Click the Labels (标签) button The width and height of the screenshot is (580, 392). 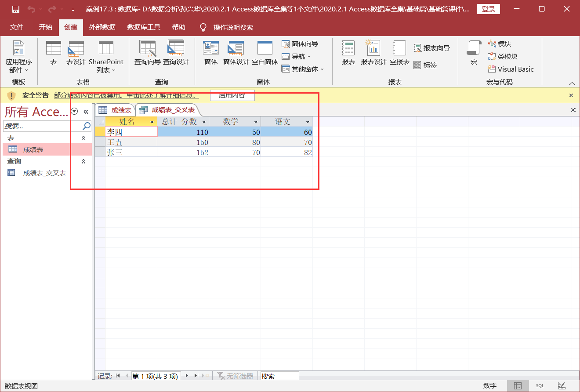pos(425,65)
